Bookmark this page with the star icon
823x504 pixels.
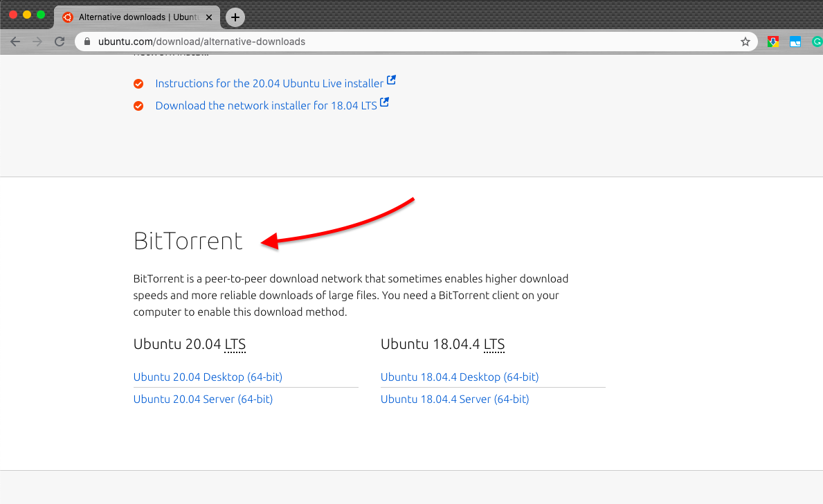pyautogui.click(x=745, y=42)
